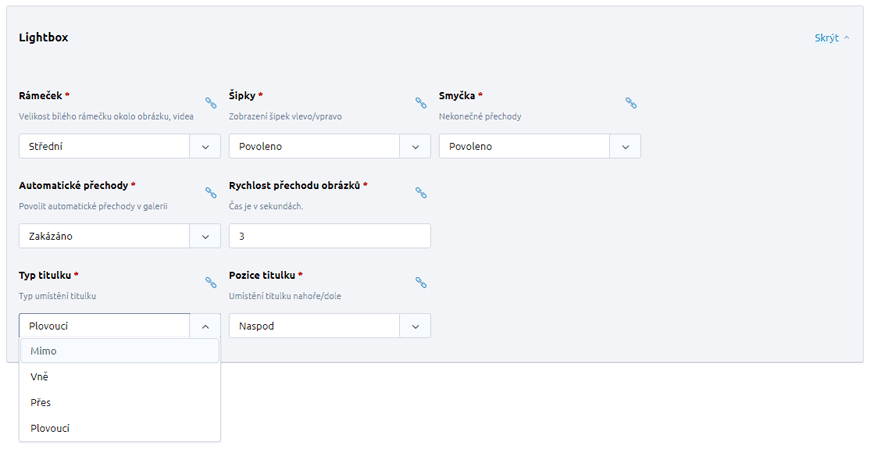Click the chevron next to Skrýt
870x449 pixels.
click(846, 38)
